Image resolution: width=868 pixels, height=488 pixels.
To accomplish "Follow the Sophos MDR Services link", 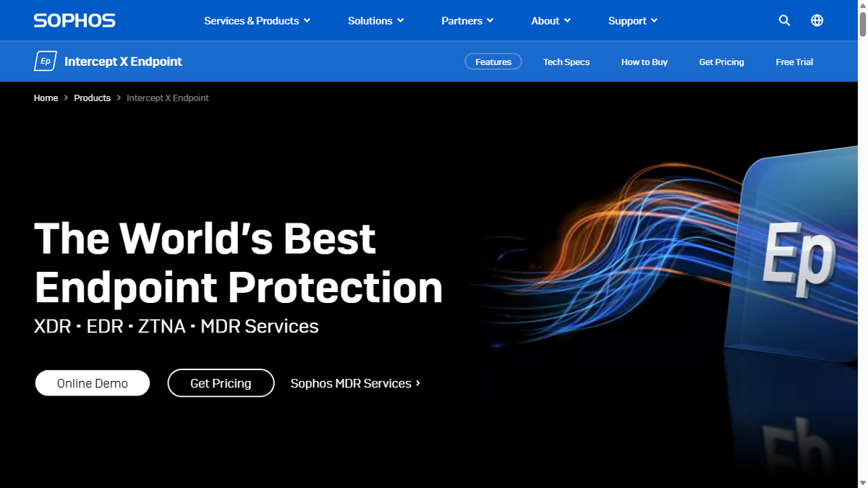I will point(355,383).
